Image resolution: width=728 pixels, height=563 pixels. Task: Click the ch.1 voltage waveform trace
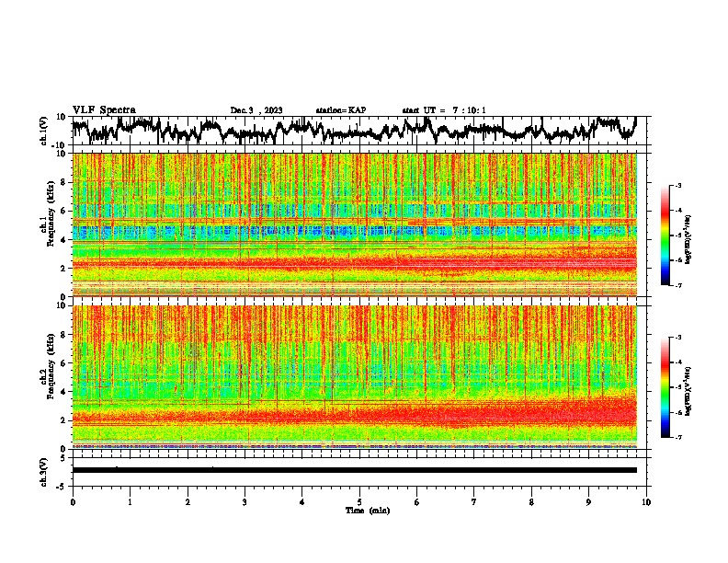[x=355, y=131]
